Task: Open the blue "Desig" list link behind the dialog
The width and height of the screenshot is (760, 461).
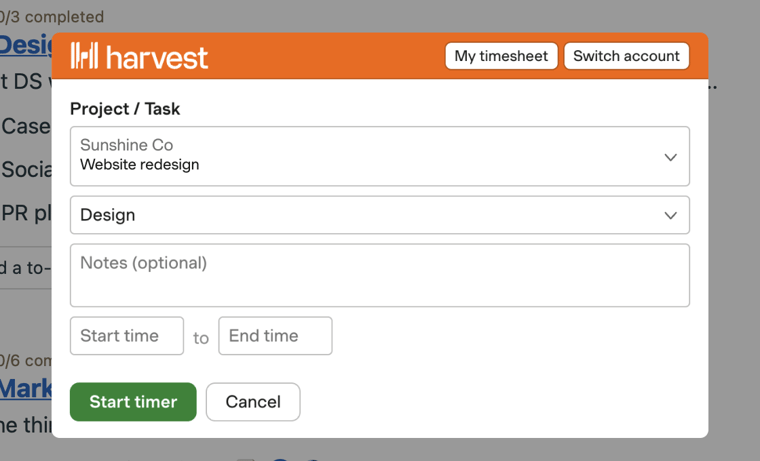Action: 25,44
